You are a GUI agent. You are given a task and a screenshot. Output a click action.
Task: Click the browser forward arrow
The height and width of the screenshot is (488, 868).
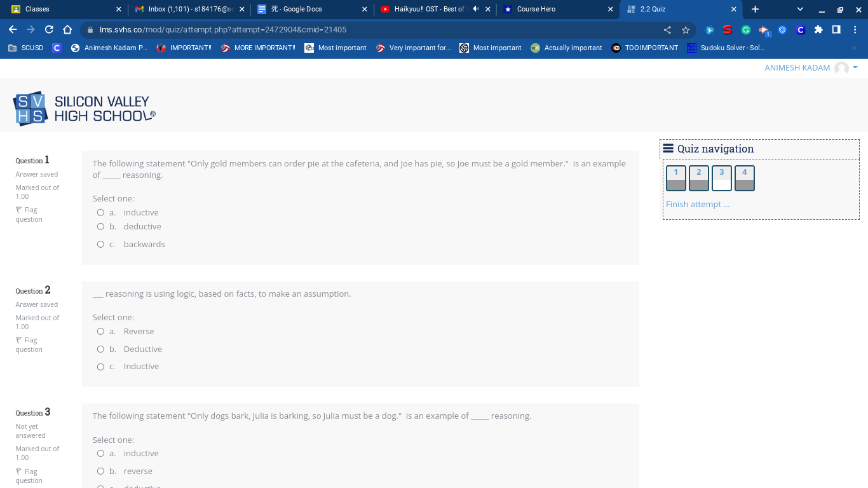pyautogui.click(x=31, y=30)
